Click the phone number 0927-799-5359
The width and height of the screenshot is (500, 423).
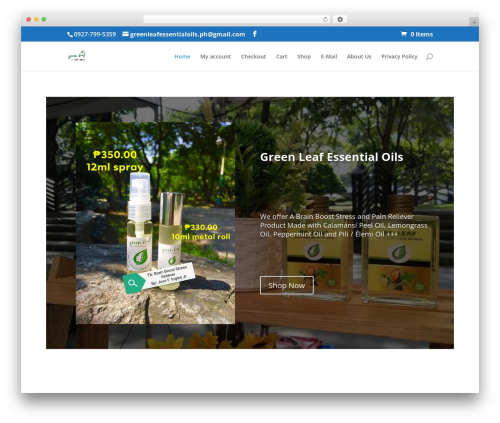coord(95,34)
